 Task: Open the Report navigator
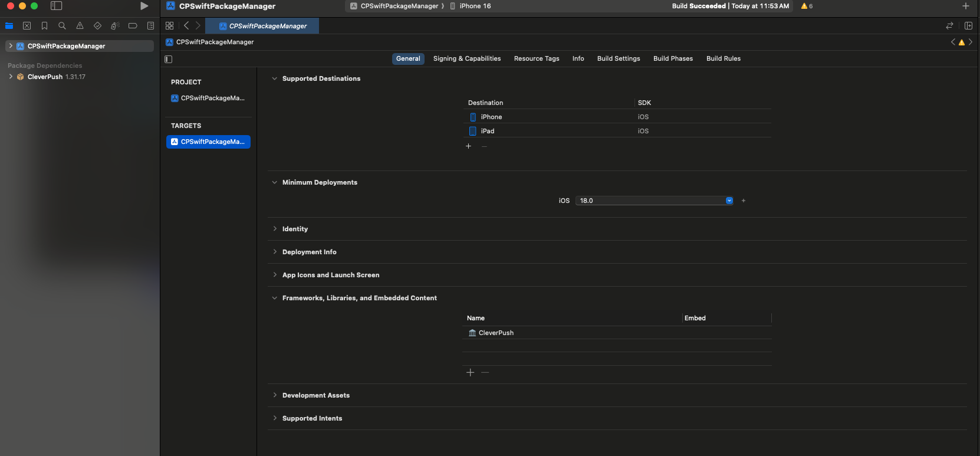pyautogui.click(x=150, y=26)
